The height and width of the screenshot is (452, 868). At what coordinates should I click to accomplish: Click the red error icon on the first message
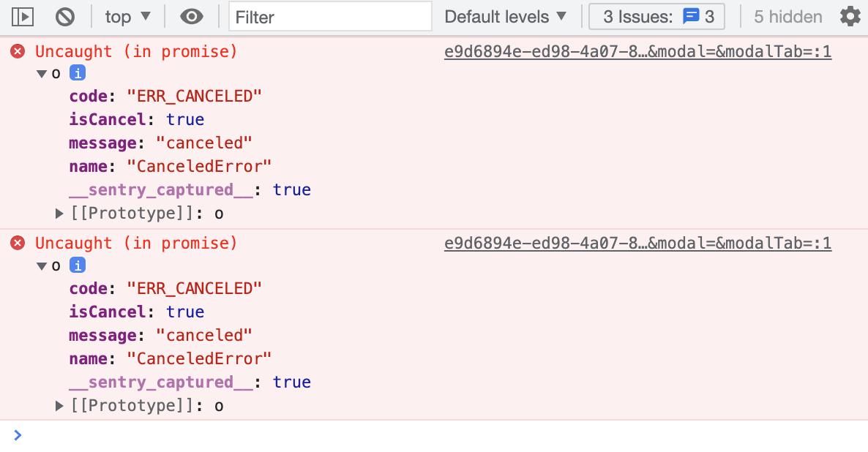pyautogui.click(x=18, y=51)
